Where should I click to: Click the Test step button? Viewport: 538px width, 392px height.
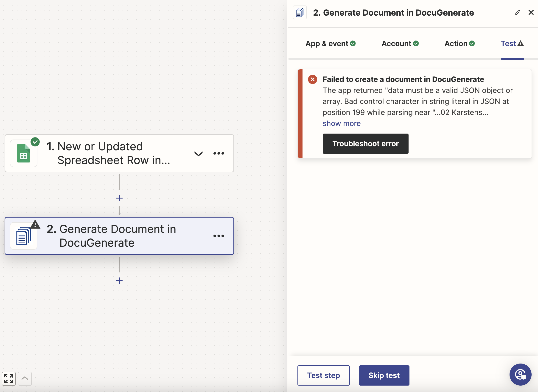pos(323,375)
